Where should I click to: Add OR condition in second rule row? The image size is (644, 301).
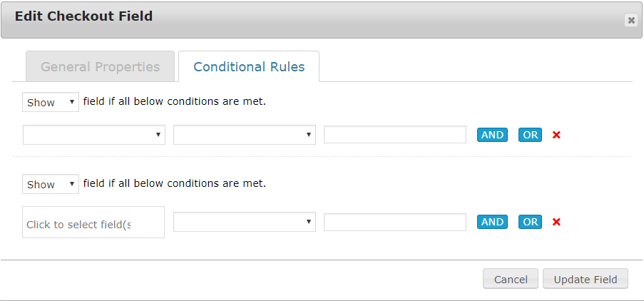(x=530, y=222)
